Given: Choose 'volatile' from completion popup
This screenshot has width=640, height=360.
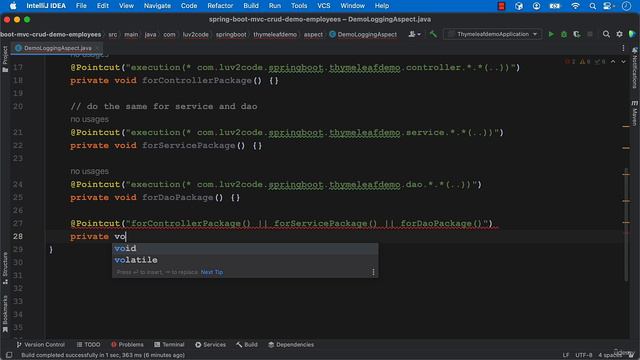Looking at the screenshot, I should [x=245, y=260].
